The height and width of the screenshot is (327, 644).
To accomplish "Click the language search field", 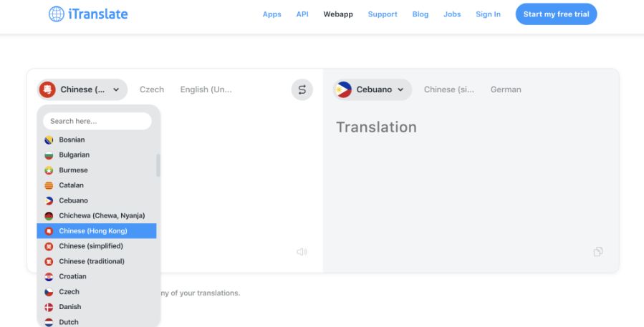I will tap(97, 121).
